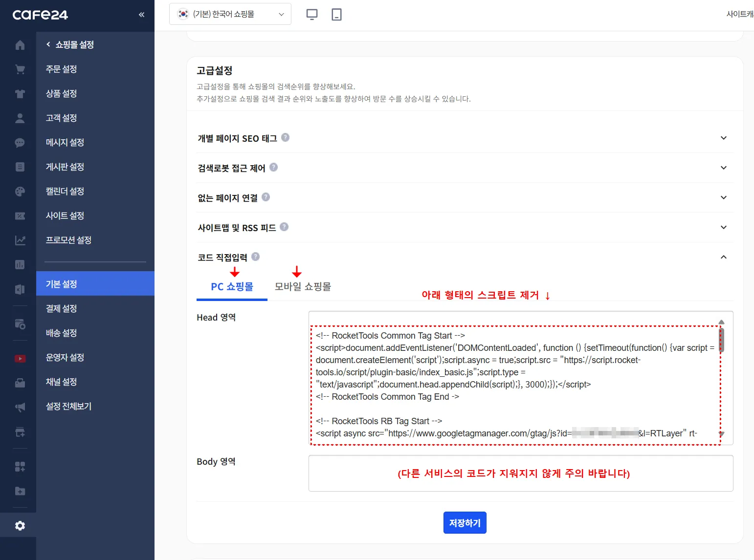Switch to mobile device preview icon
The width and height of the screenshot is (754, 560).
click(336, 14)
